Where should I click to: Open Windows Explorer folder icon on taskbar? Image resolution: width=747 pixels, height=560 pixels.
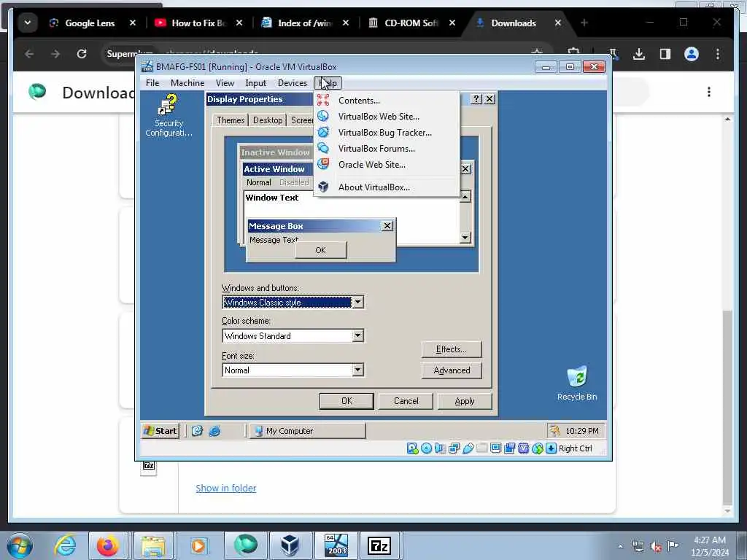[152, 545]
